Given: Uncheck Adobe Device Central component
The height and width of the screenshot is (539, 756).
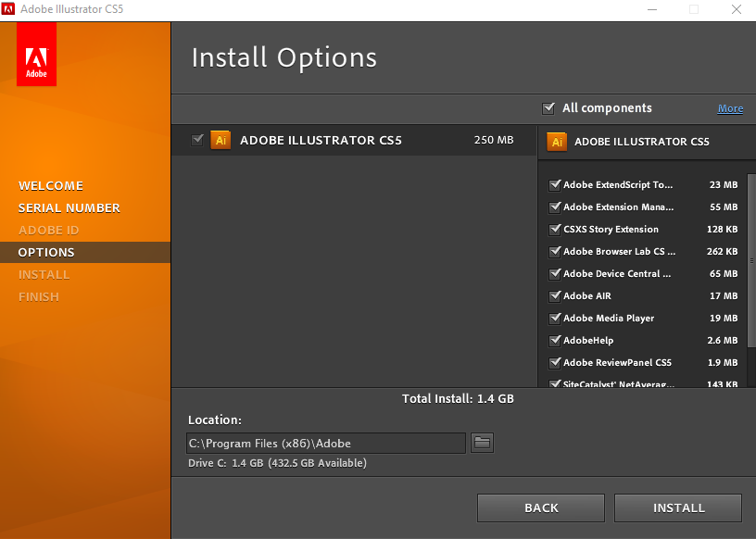Looking at the screenshot, I should [554, 274].
